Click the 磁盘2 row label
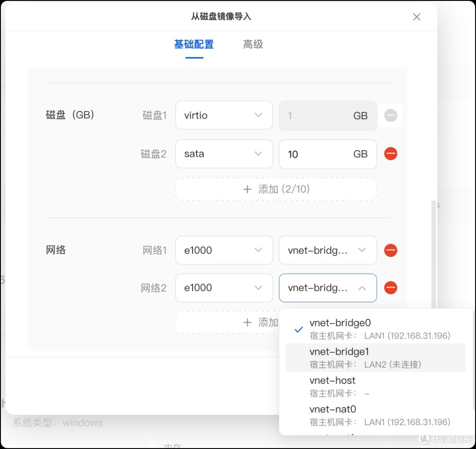The image size is (476, 449). [154, 154]
